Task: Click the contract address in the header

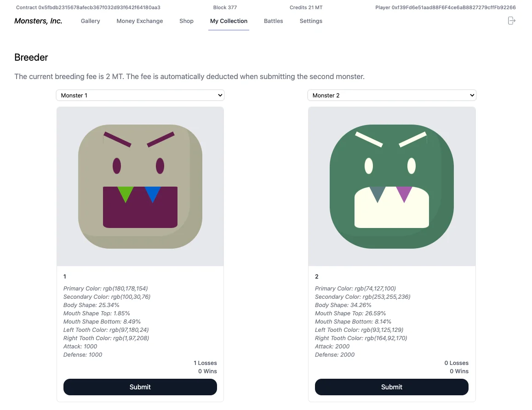Action: pos(88,8)
